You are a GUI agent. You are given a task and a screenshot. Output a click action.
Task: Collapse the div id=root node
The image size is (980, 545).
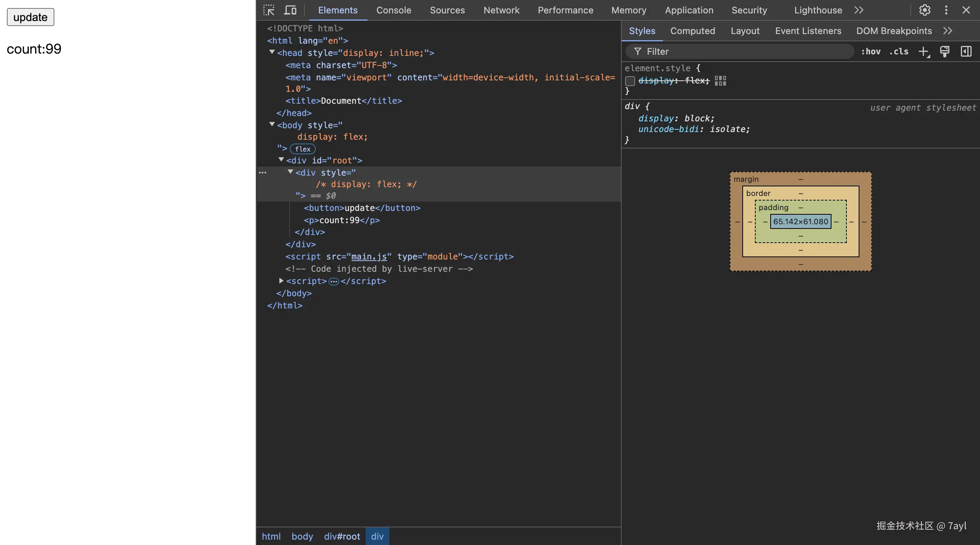click(281, 160)
